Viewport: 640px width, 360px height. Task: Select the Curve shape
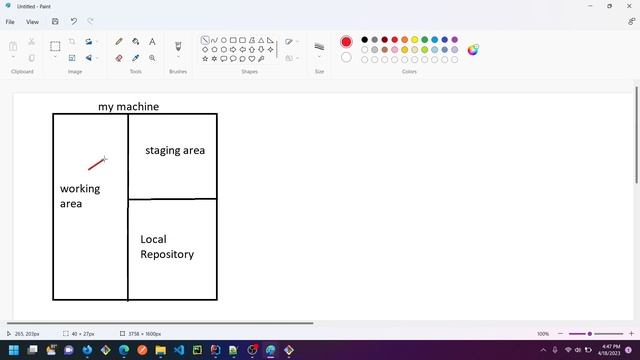click(x=214, y=40)
